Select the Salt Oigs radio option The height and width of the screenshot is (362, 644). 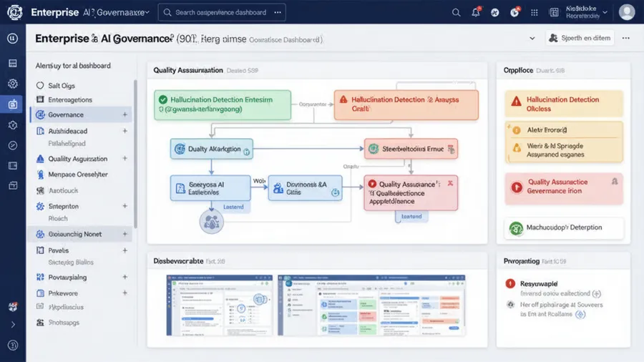(40, 85)
